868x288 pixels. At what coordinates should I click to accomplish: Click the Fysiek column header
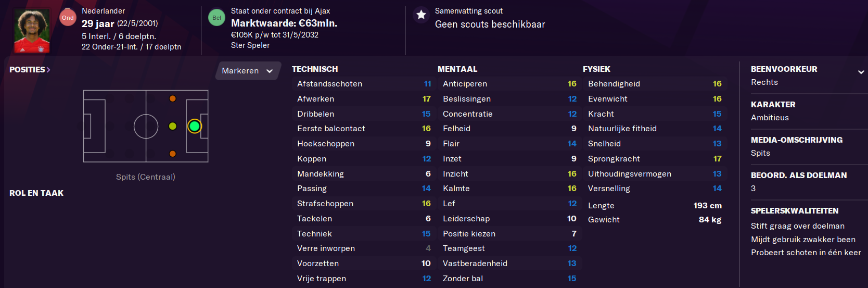[596, 69]
